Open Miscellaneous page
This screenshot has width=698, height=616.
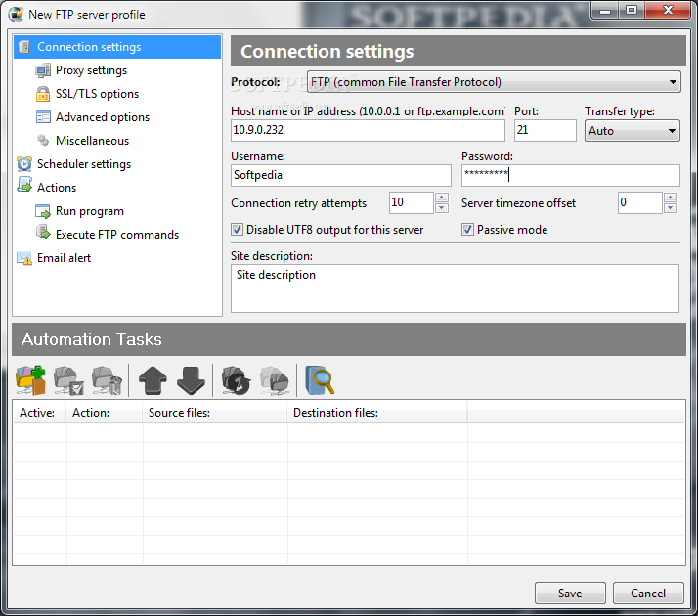[x=92, y=141]
